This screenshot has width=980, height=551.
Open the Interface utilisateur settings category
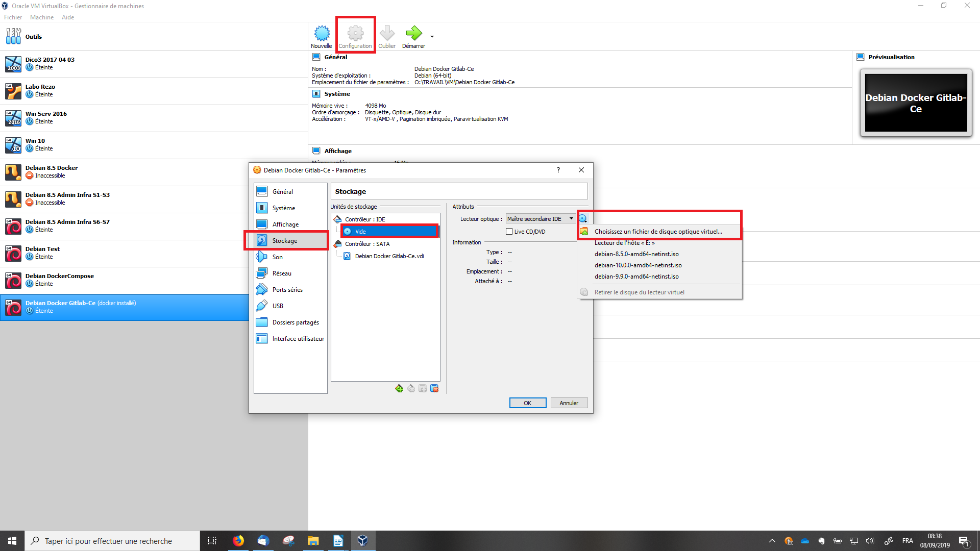click(290, 338)
